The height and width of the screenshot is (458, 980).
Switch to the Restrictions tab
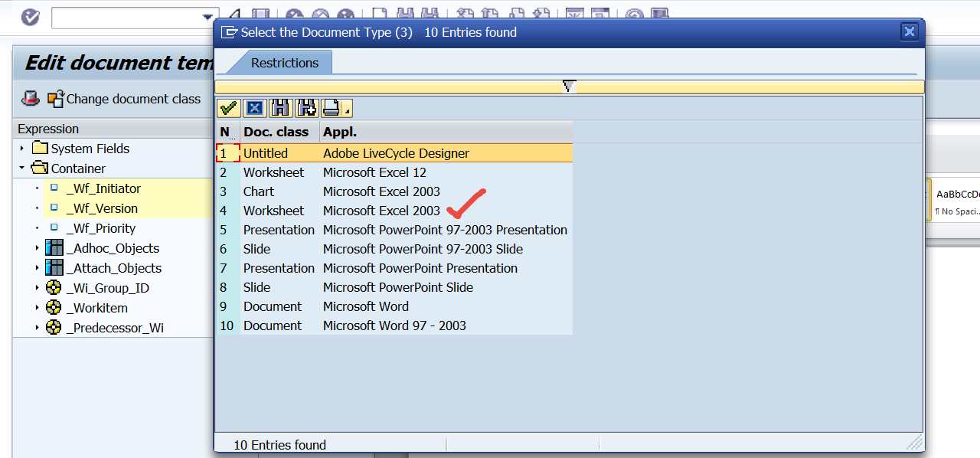(x=285, y=62)
